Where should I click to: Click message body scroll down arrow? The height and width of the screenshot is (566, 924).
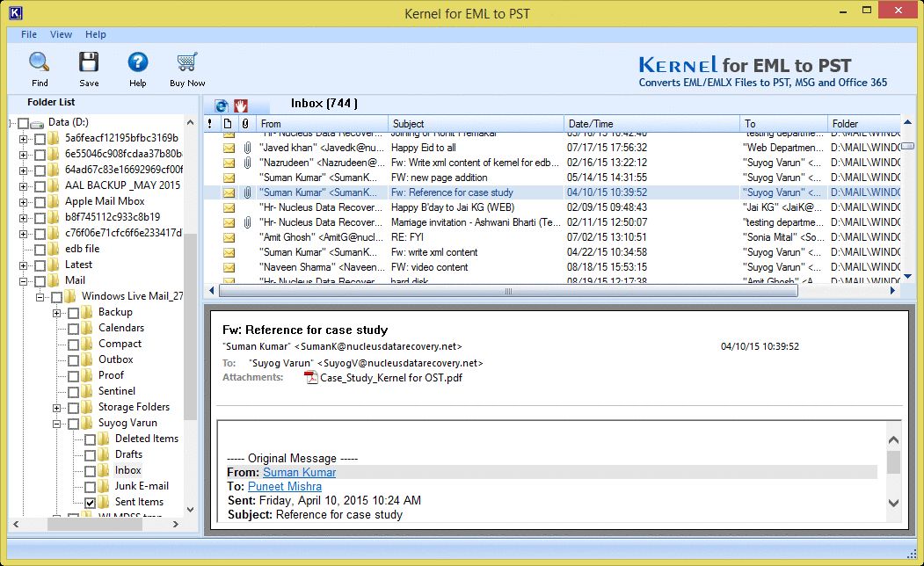pyautogui.click(x=893, y=503)
